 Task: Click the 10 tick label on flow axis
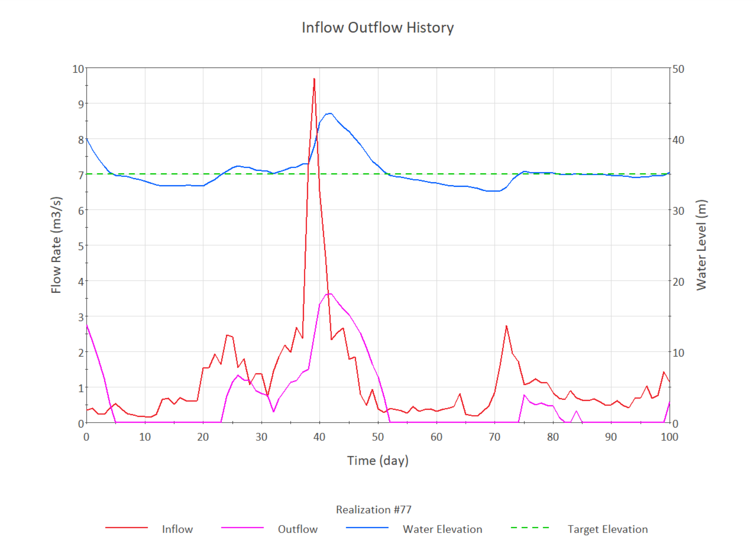click(78, 69)
